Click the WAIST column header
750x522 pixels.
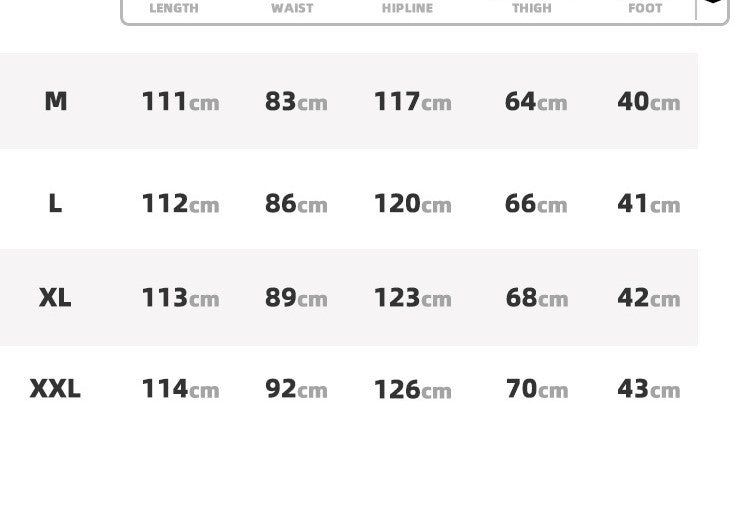tap(292, 8)
